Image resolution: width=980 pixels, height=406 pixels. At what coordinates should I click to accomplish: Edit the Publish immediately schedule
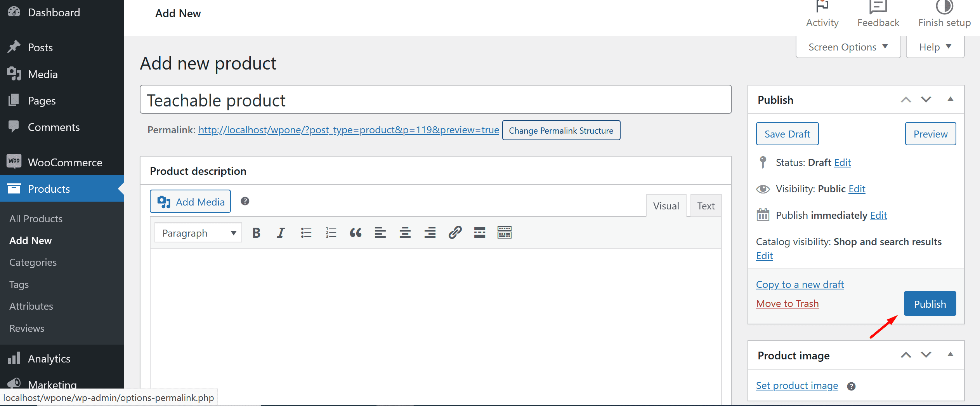(879, 215)
